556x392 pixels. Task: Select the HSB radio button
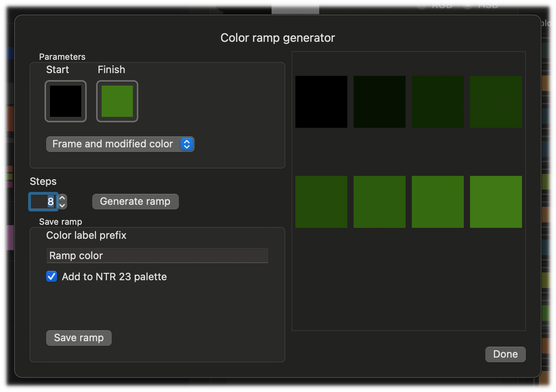coord(467,5)
